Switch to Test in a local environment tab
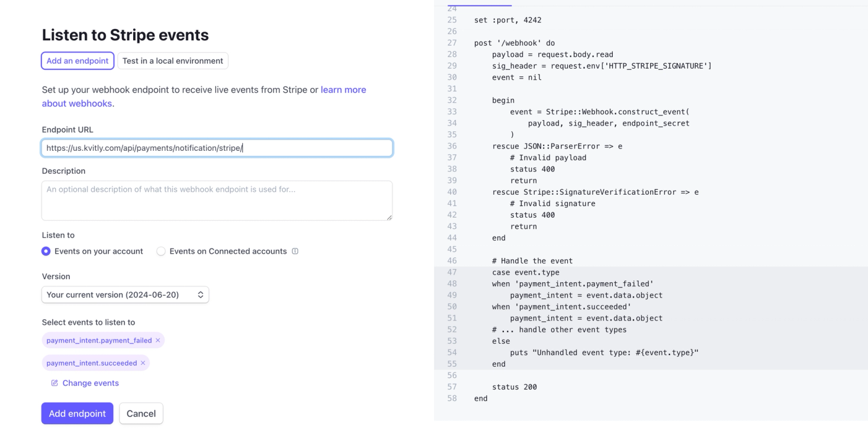 click(x=173, y=61)
